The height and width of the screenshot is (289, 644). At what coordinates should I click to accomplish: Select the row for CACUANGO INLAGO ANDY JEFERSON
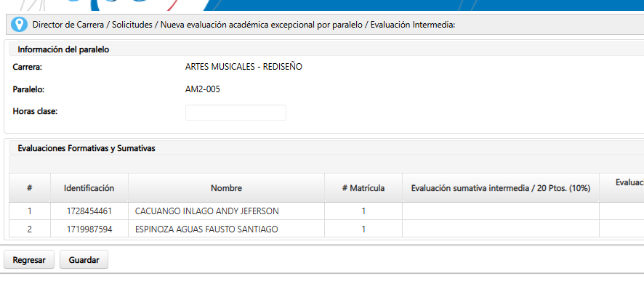pos(326,211)
